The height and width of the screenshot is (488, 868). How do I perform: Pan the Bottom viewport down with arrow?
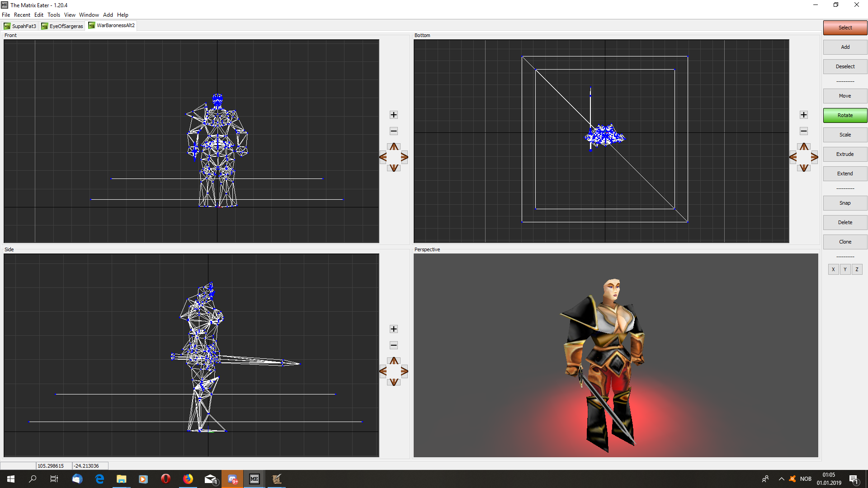pyautogui.click(x=804, y=168)
